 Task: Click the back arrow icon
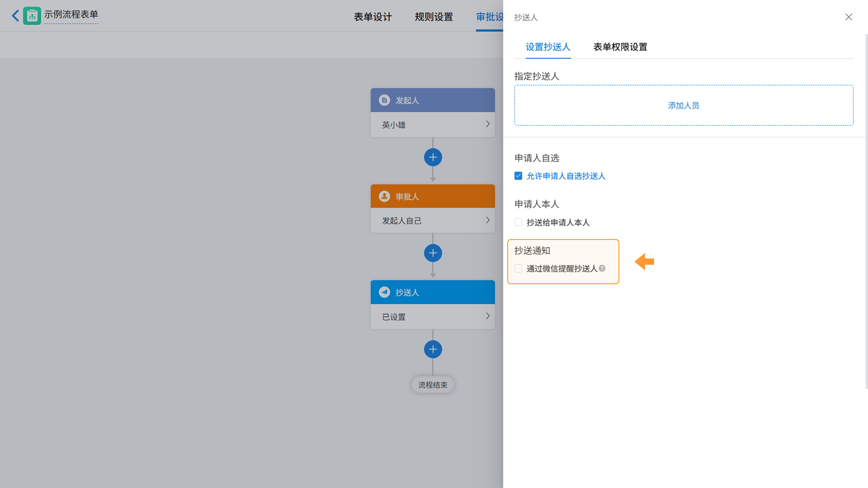point(16,16)
